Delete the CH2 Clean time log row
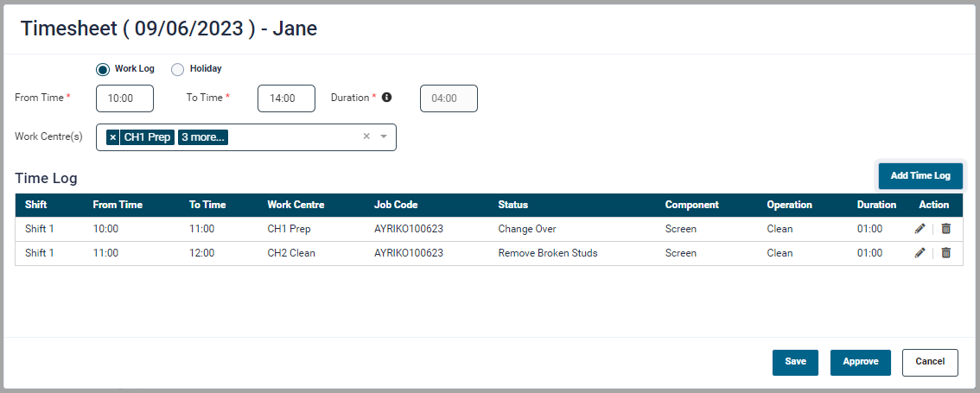 pos(945,253)
